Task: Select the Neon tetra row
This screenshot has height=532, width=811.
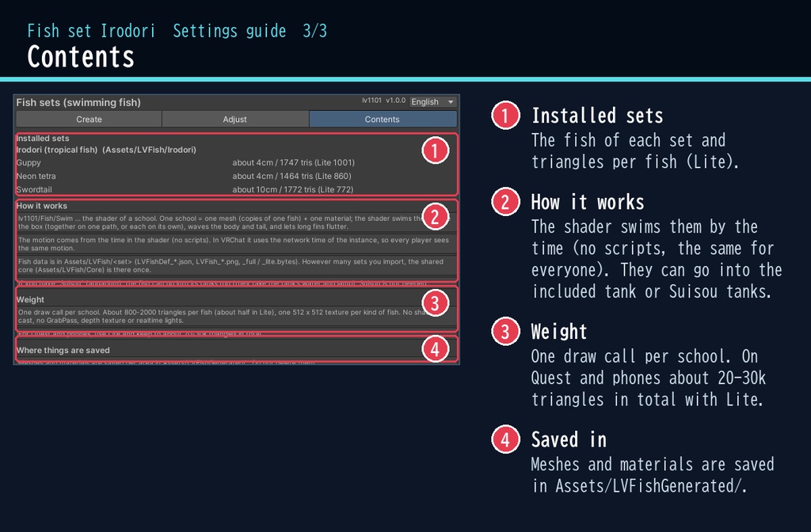Action: click(x=236, y=176)
